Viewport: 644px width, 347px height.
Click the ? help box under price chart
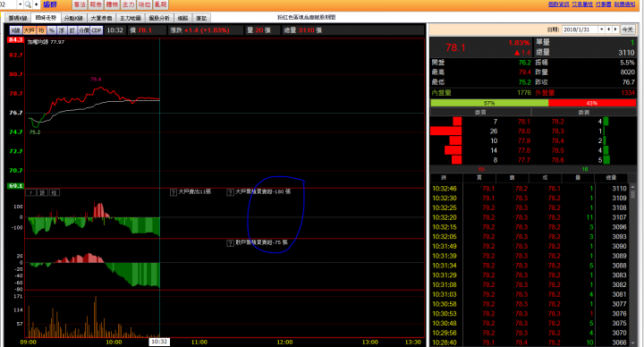point(31,192)
